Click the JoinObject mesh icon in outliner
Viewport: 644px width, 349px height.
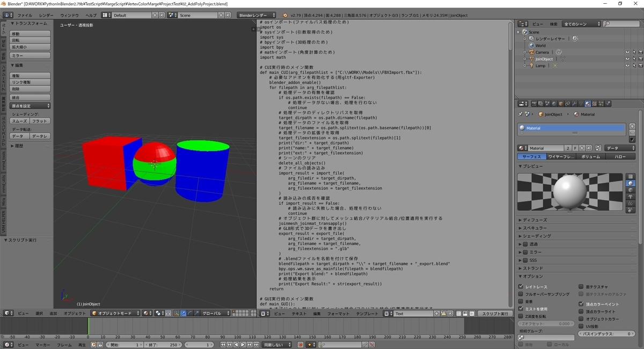531,59
